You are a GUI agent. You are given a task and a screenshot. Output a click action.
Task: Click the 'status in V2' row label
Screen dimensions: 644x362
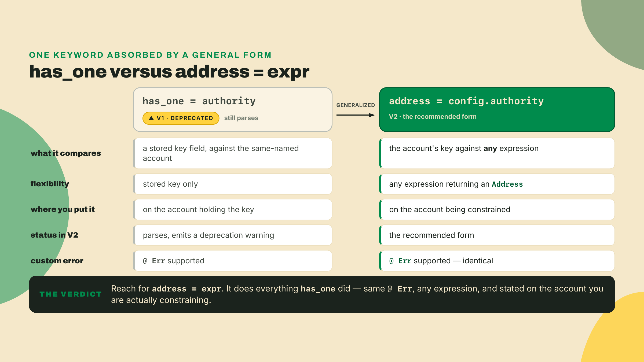(54, 235)
